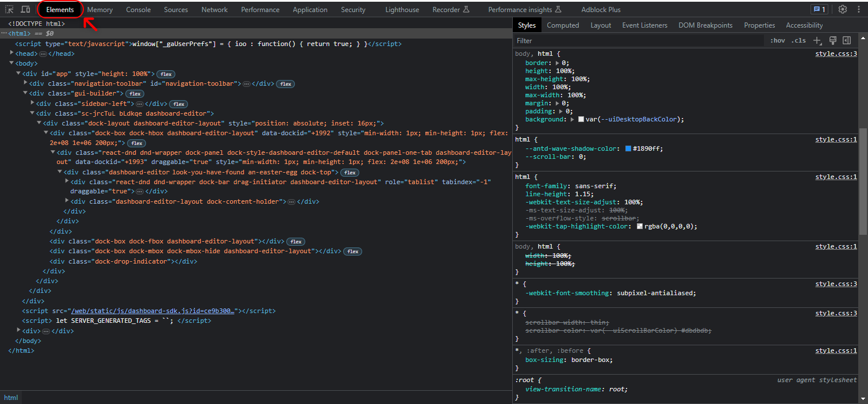Open the Computed styles tab
This screenshot has height=404, width=868.
pos(562,25)
